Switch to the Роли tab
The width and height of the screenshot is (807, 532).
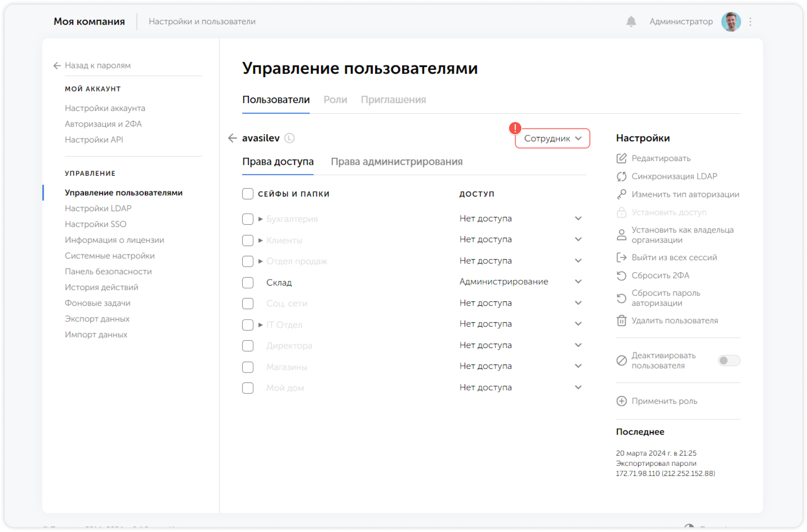[x=335, y=100]
